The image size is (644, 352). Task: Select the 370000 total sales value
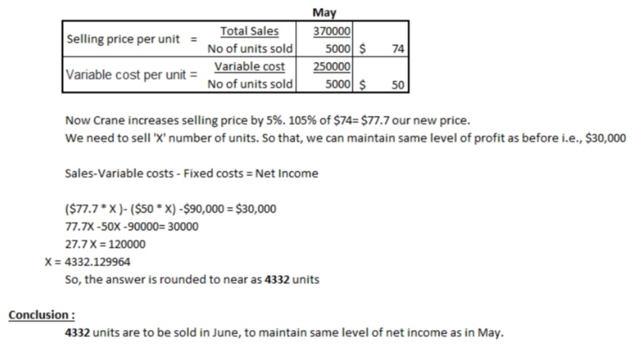click(x=332, y=31)
